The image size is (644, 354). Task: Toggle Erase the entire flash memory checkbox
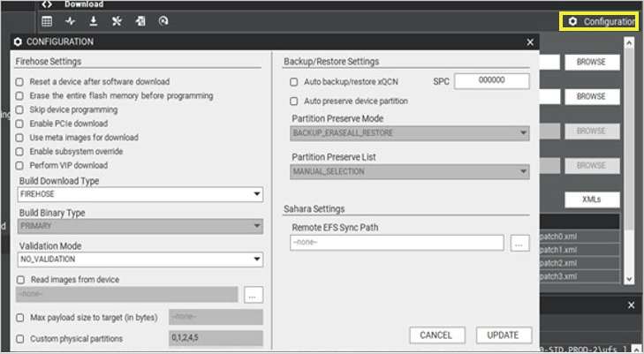click(x=19, y=96)
